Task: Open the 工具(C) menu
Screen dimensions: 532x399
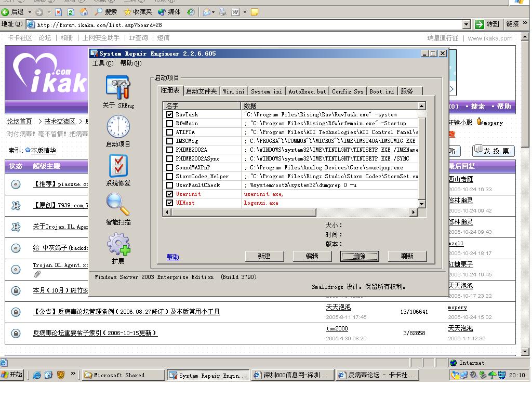Action: [103, 63]
